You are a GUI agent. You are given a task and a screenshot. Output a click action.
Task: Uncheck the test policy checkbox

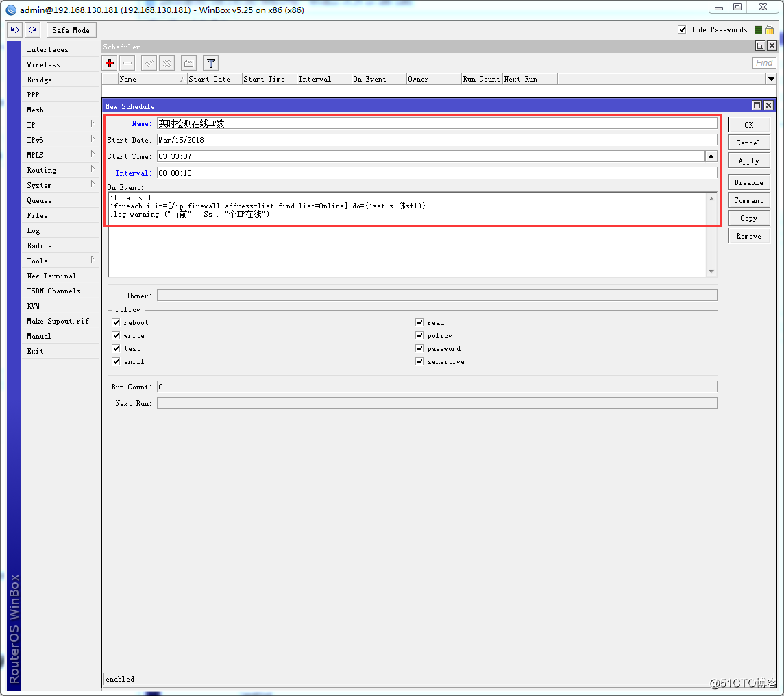coord(116,348)
